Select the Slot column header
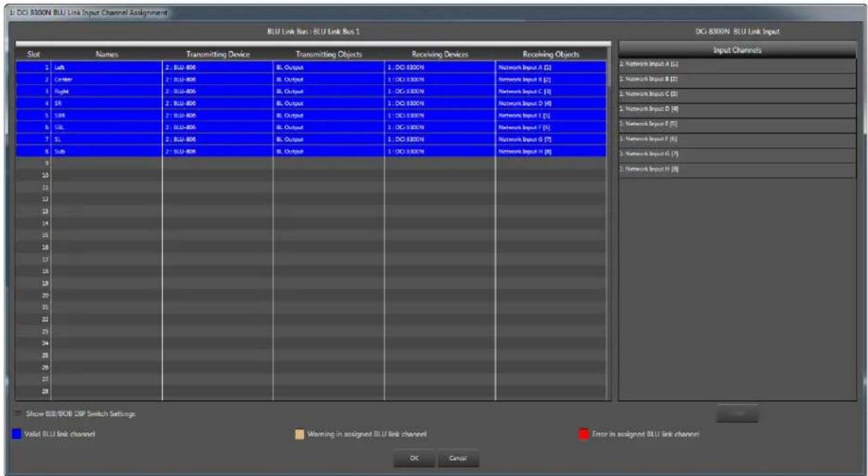The height and width of the screenshot is (476, 868). (33, 54)
